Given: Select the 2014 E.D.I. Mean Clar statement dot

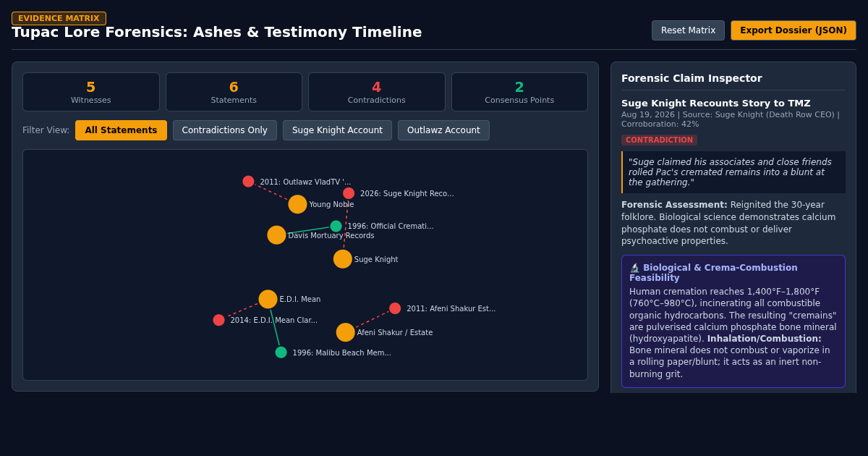Looking at the screenshot, I should [218, 320].
